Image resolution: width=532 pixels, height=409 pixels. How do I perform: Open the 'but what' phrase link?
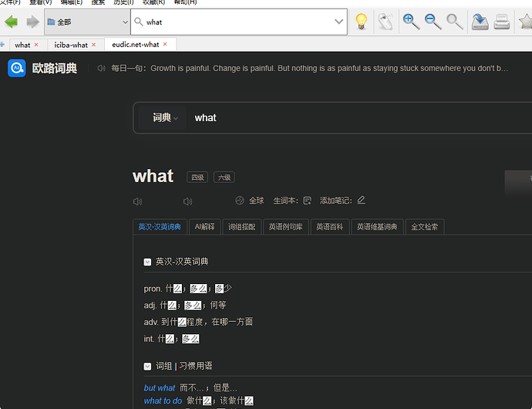[160, 388]
